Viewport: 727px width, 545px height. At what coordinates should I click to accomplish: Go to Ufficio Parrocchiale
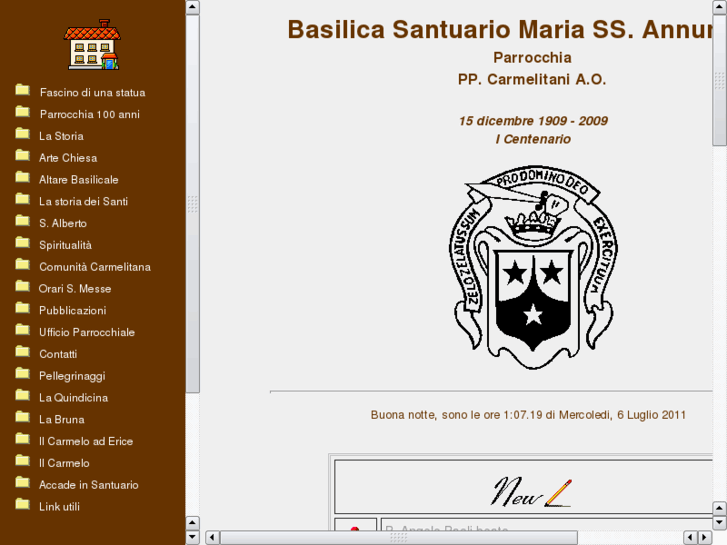[87, 332]
